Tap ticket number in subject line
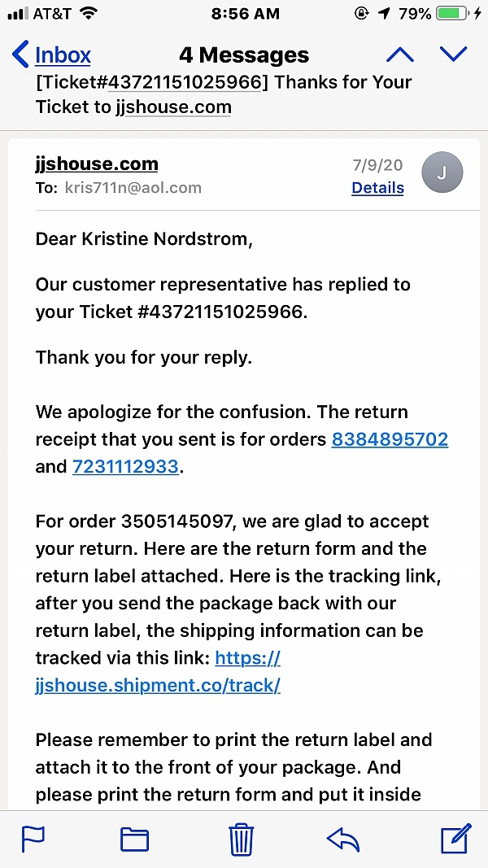The image size is (488, 868). tap(187, 82)
